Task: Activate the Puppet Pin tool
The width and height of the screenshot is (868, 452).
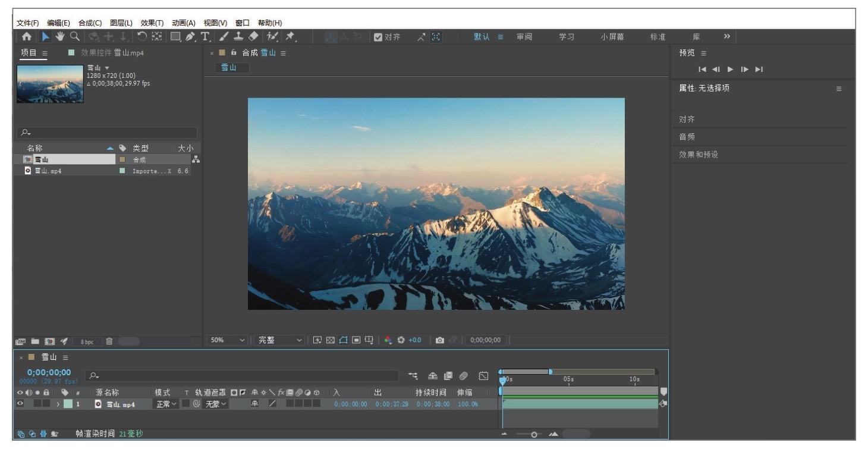Action: coord(290,37)
